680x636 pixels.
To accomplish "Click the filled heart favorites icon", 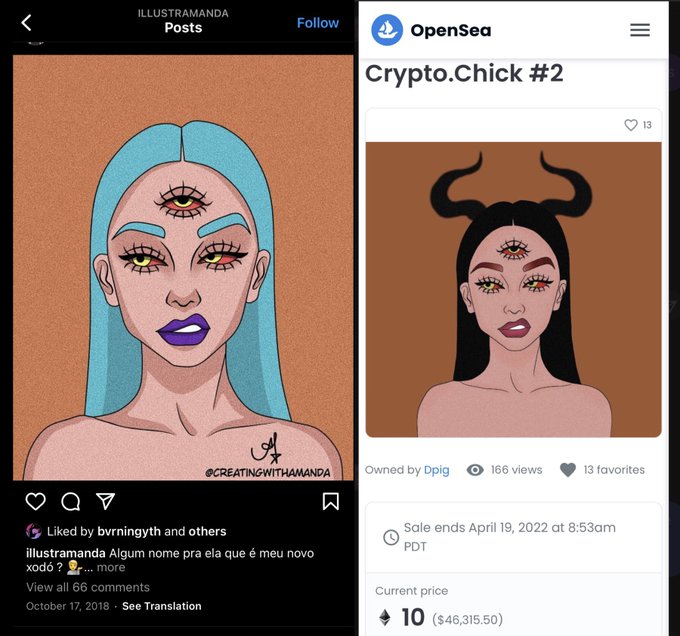I will click(x=568, y=470).
